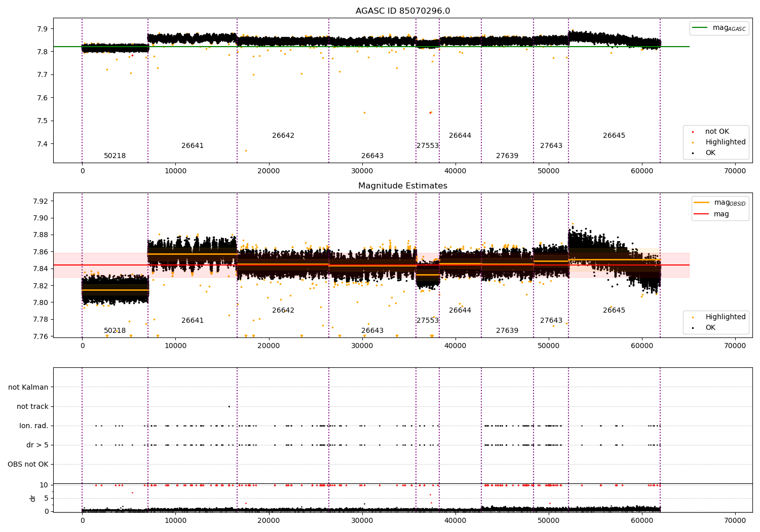Click OBSID label 26643 in Magnitude Estimates plot
Image resolution: width=760 pixels, height=532 pixels.
[372, 331]
